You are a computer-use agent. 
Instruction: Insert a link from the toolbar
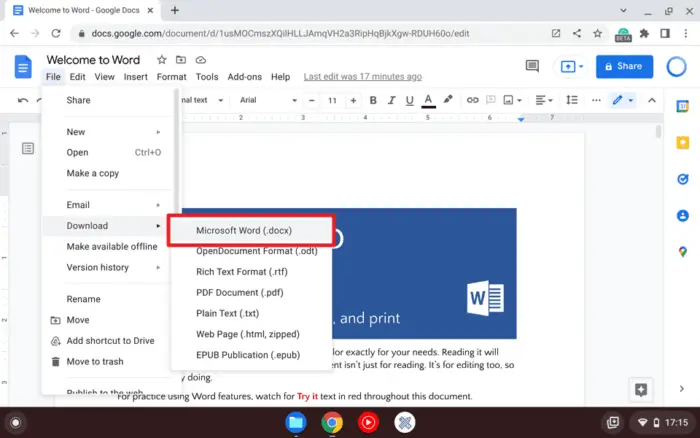pos(472,100)
